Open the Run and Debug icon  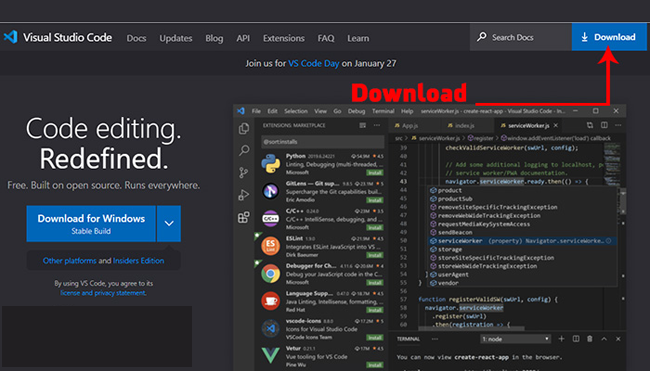[244, 194]
